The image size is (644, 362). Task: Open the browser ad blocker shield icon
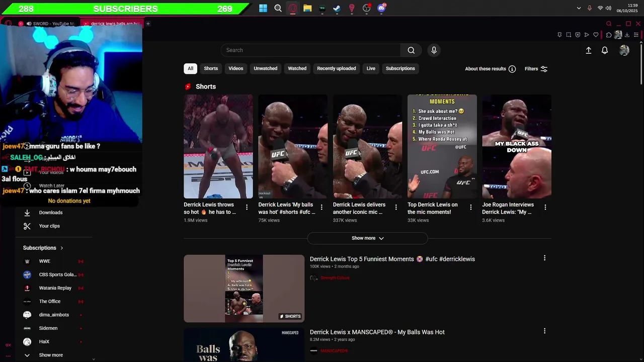tap(578, 35)
